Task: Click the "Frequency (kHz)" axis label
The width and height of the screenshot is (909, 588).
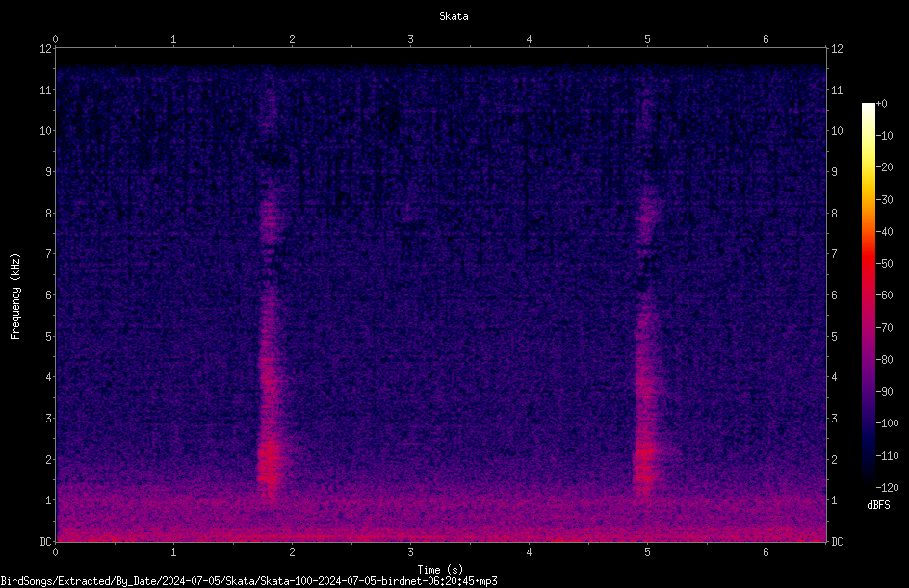Action: (x=15, y=296)
